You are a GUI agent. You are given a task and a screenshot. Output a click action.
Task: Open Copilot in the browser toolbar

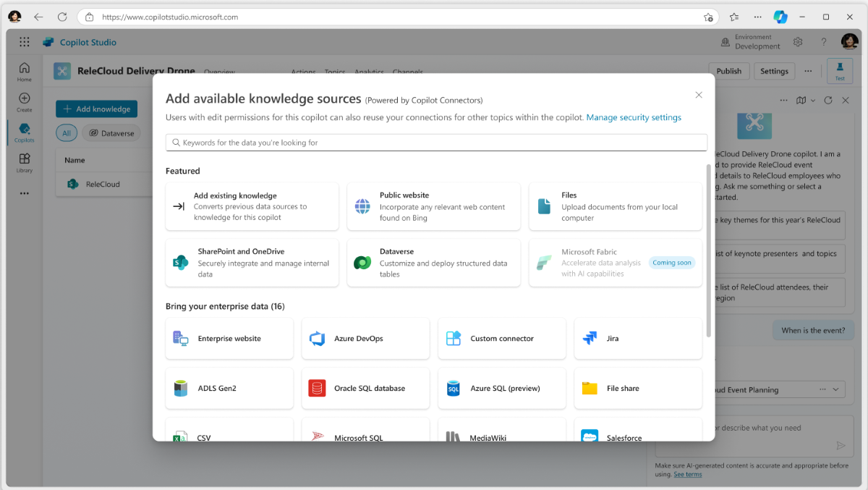(780, 16)
